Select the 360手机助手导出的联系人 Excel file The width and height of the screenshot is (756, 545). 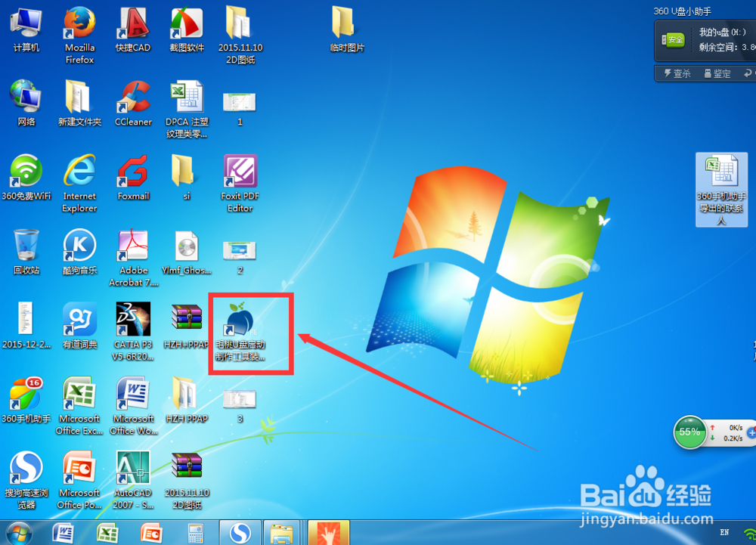[x=721, y=190]
